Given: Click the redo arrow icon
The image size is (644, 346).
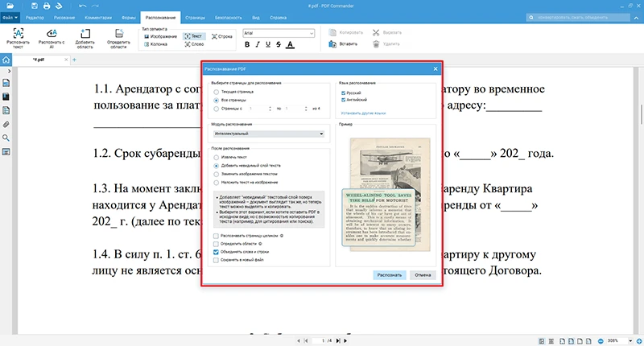Looking at the screenshot, I should click(95, 6).
